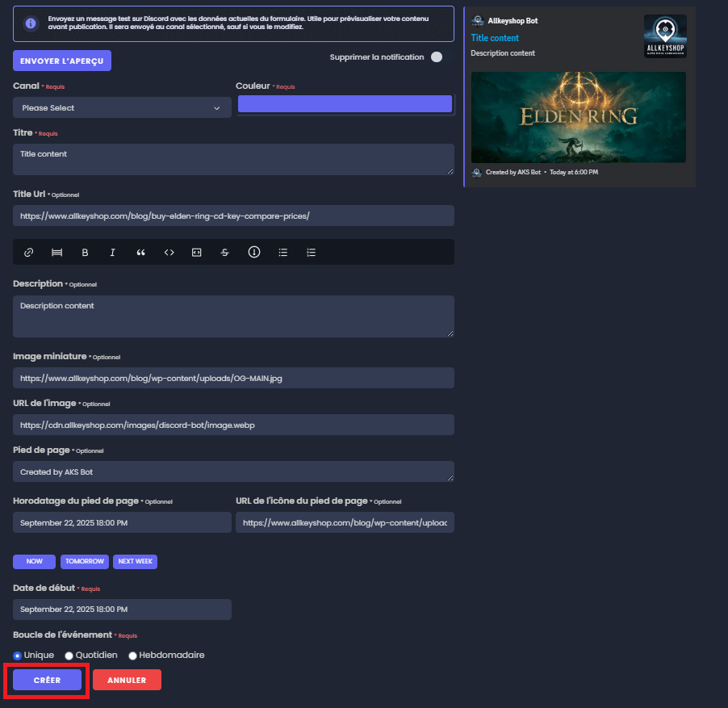Apply italic formatting icon
The width and height of the screenshot is (728, 708).
tap(112, 252)
